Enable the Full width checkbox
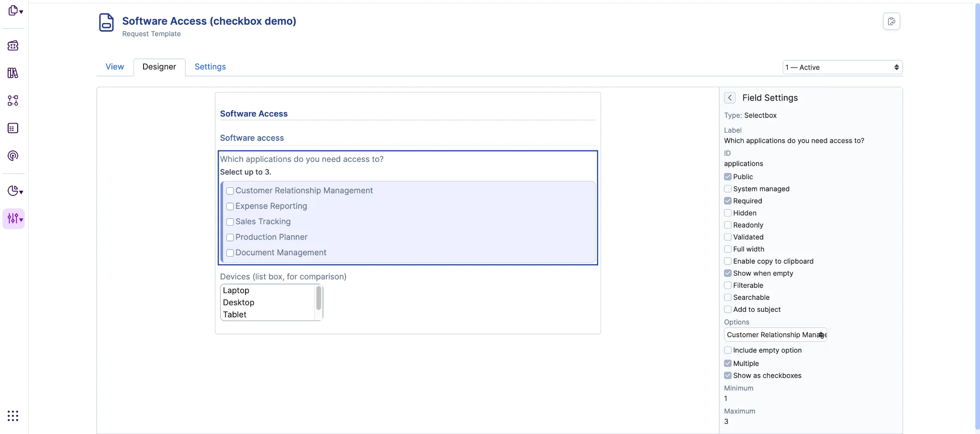Viewport: 980px width, 434px height. coord(728,249)
